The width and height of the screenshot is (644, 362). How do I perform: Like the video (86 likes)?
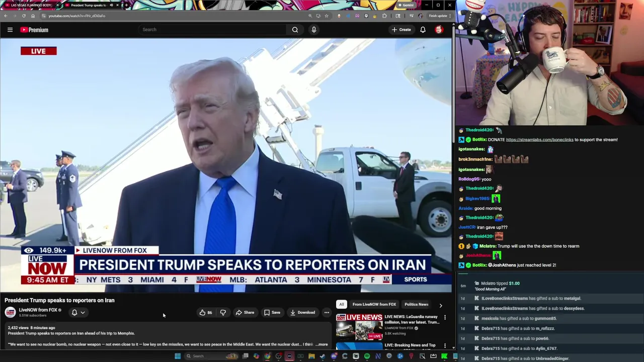pos(206,313)
